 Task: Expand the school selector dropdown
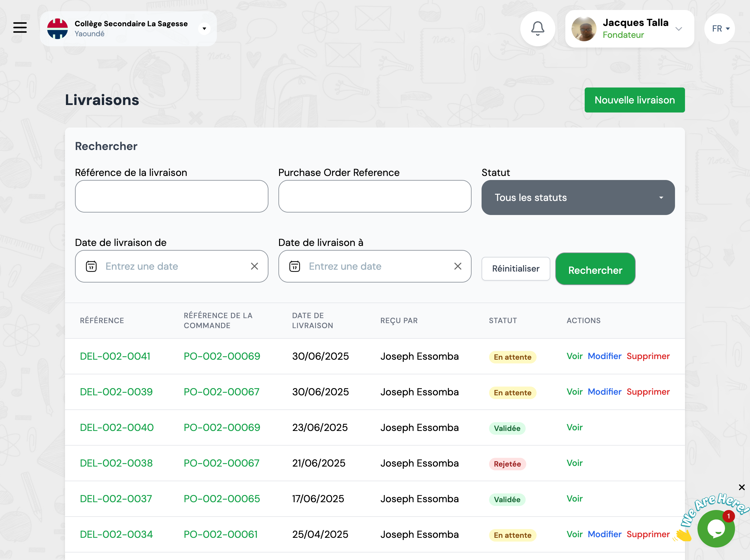pos(204,29)
